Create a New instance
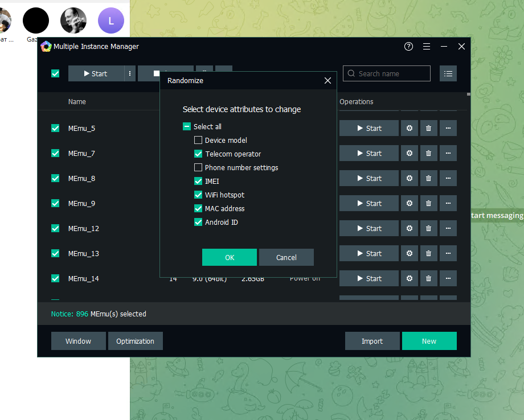 429,341
